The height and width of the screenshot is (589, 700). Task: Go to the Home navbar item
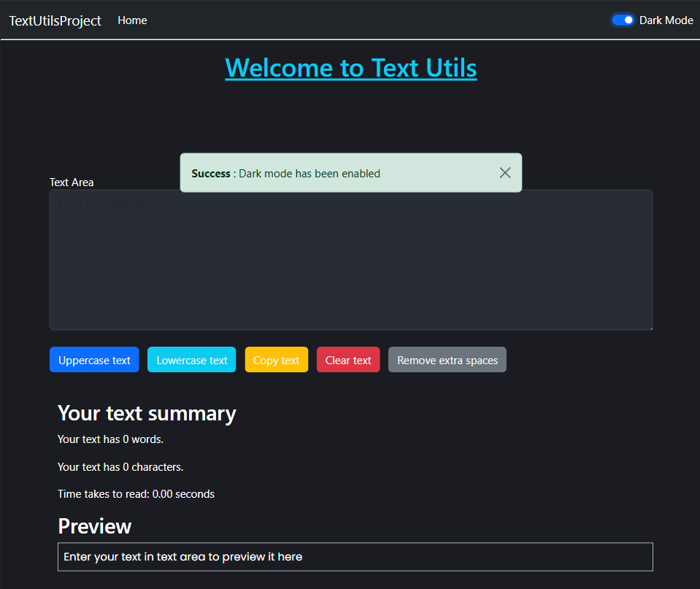(x=132, y=20)
